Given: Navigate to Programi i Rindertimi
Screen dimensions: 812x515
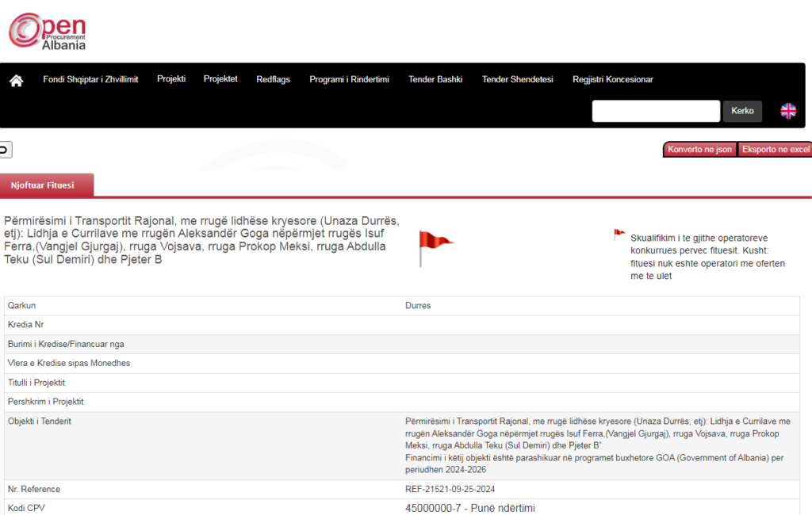Looking at the screenshot, I should [349, 79].
